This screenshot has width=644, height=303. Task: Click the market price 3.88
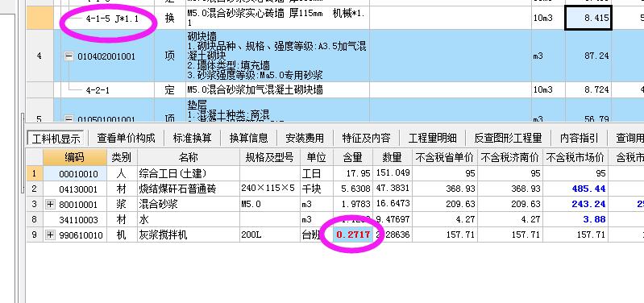[x=575, y=220]
